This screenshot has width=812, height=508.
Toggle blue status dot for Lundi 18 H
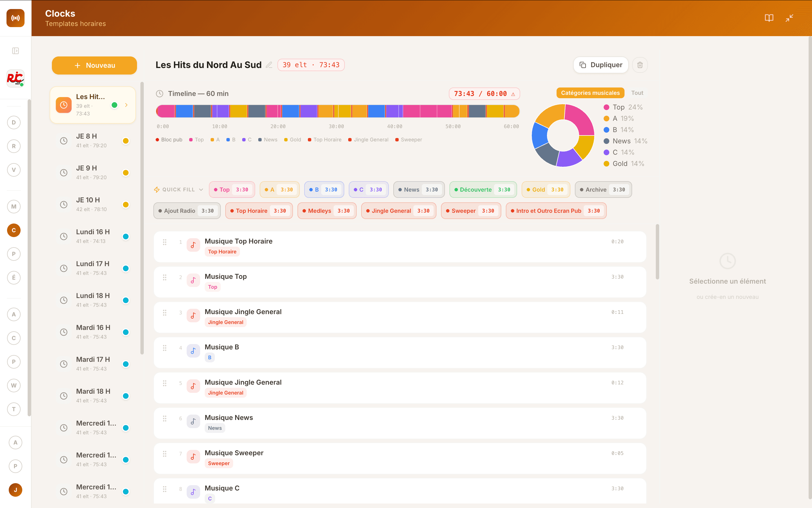126,300
